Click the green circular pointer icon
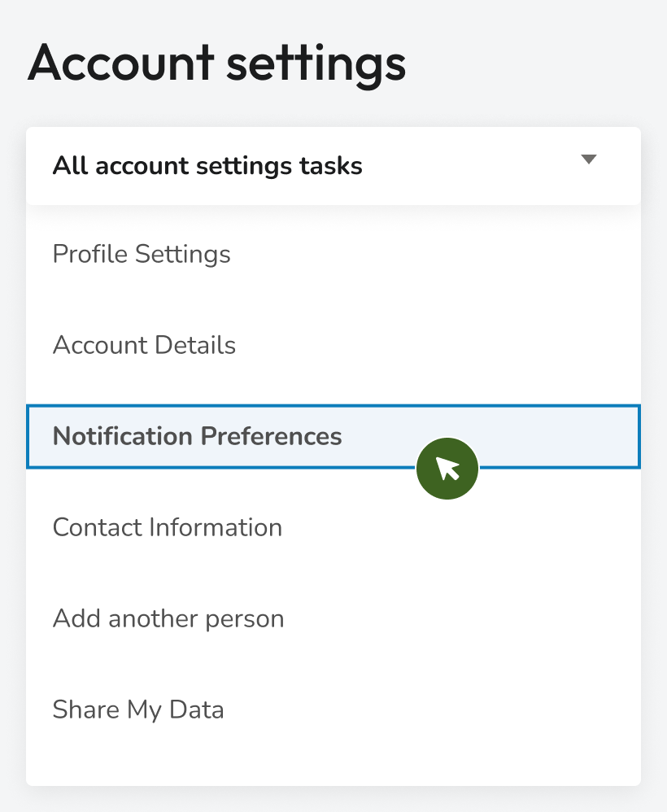Image resolution: width=667 pixels, height=812 pixels. click(x=447, y=469)
